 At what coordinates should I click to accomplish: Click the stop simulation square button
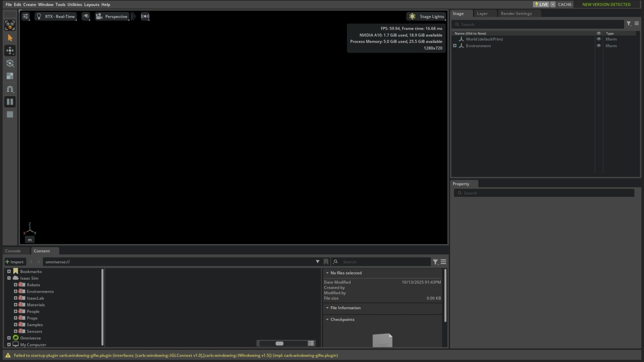10,114
